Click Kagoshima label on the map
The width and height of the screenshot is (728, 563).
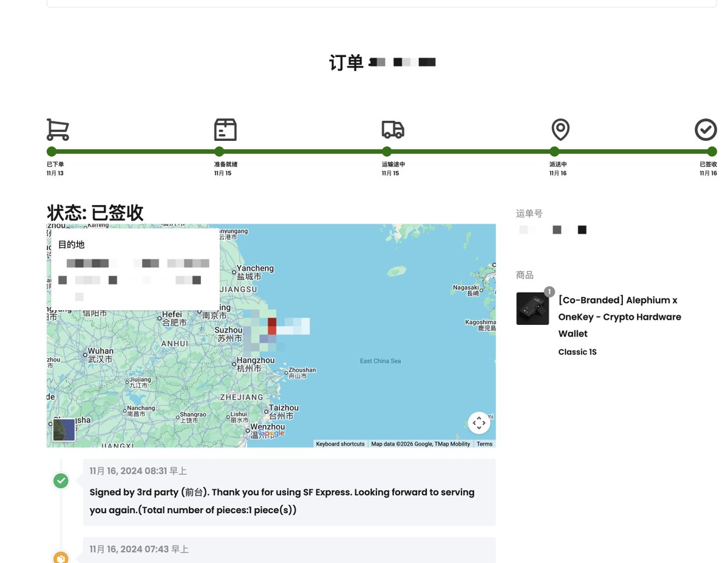click(480, 325)
